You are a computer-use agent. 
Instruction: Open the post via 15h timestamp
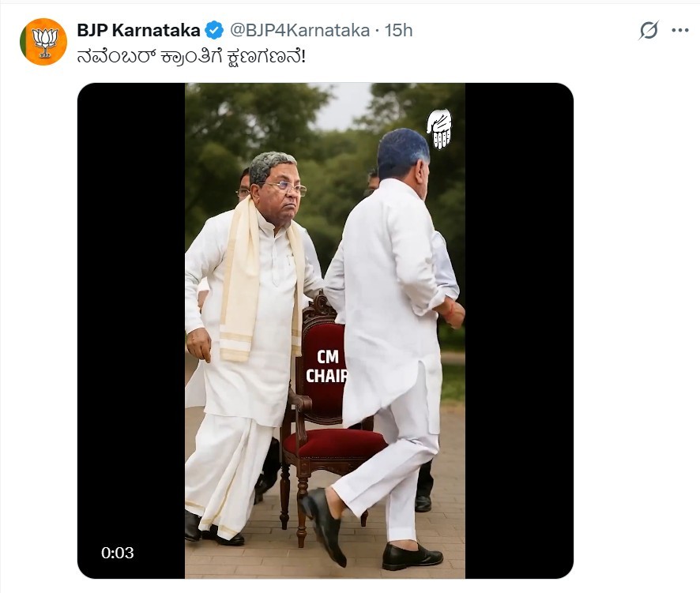[400, 31]
